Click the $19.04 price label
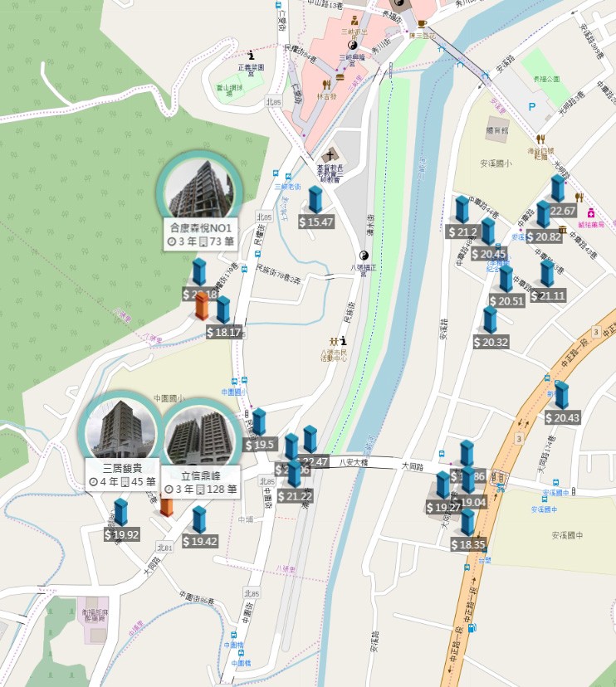This screenshot has width=616, height=687. coord(471,502)
